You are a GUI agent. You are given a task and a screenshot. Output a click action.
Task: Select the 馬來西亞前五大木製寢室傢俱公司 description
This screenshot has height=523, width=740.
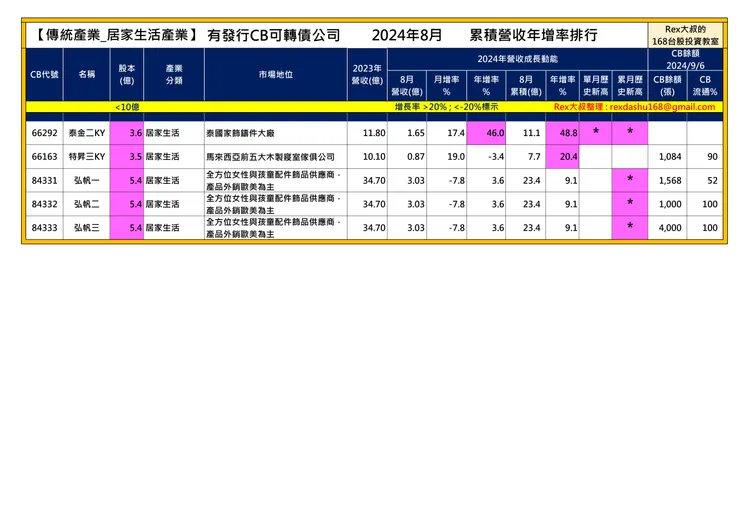(x=270, y=157)
